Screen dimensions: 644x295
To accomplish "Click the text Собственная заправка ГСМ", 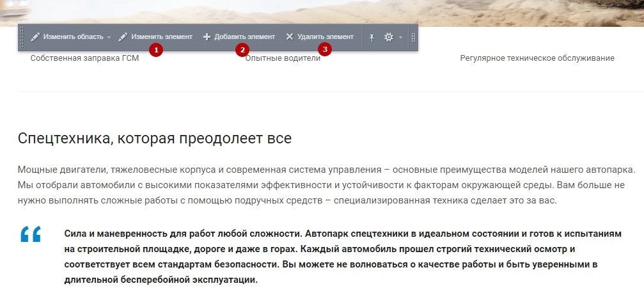I will click(84, 58).
